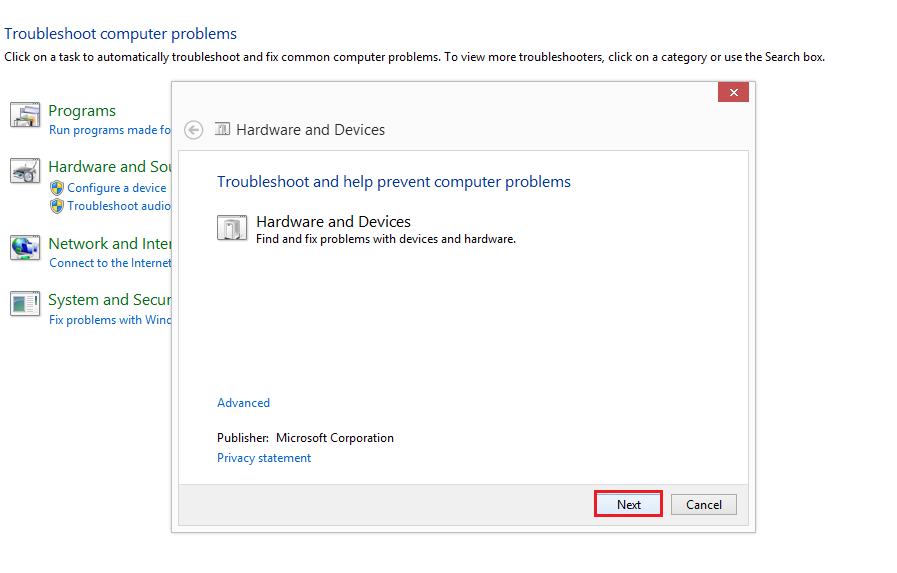
Task: Click the Hardware and Sound category icon
Action: click(x=25, y=171)
